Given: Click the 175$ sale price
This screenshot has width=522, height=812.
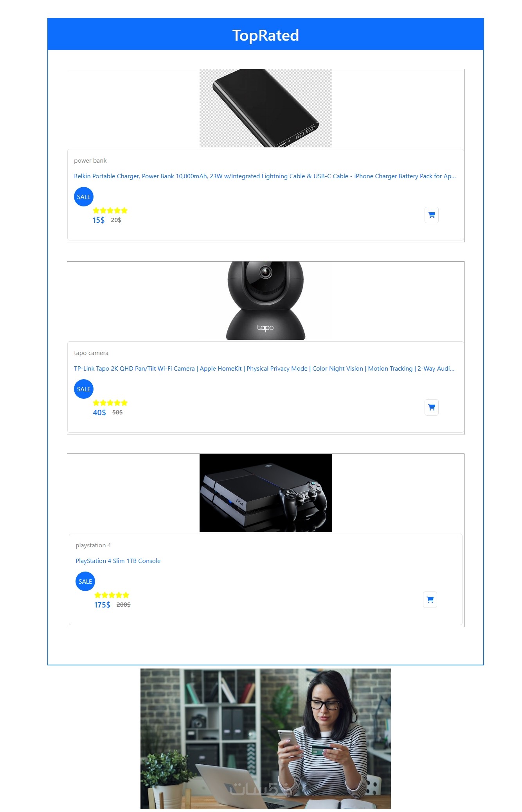Looking at the screenshot, I should [x=102, y=605].
